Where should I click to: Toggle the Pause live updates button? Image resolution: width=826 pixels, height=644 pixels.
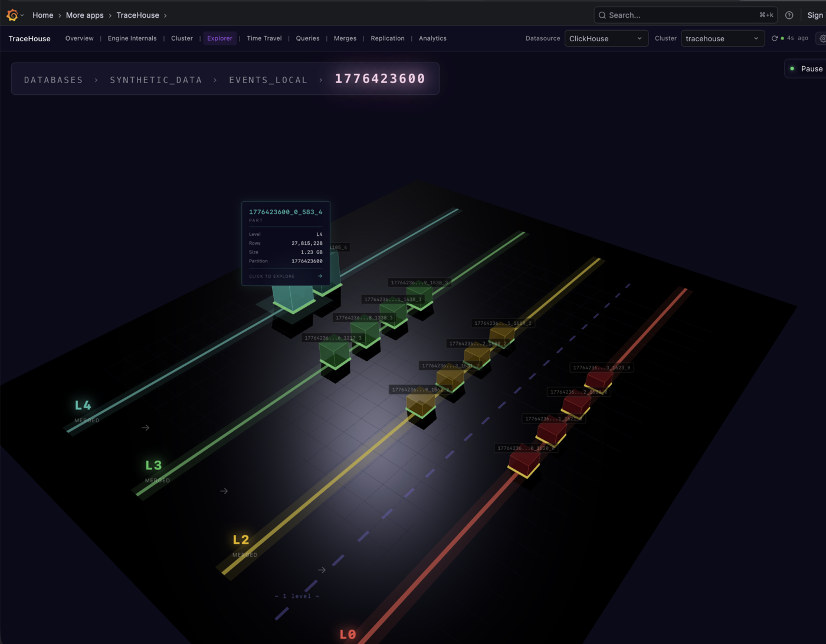tap(806, 69)
